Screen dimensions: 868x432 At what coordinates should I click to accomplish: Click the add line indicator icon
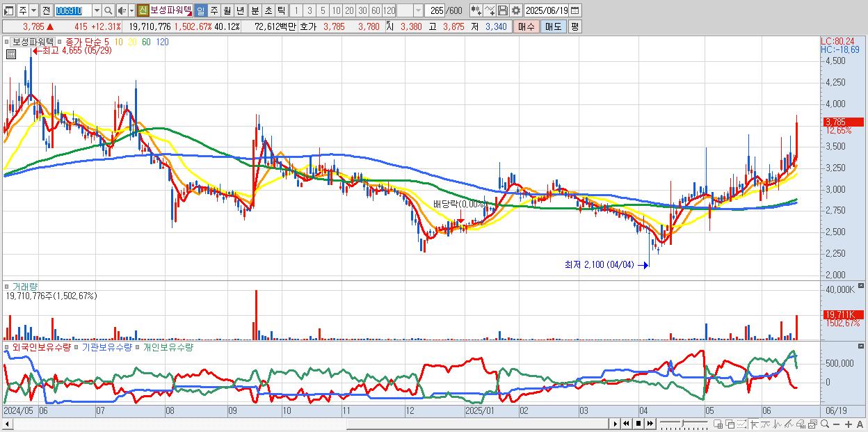490,10
